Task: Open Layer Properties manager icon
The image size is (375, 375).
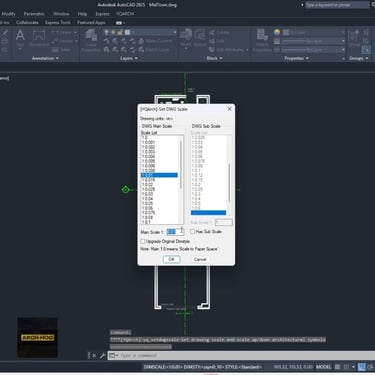Action: [x=91, y=35]
